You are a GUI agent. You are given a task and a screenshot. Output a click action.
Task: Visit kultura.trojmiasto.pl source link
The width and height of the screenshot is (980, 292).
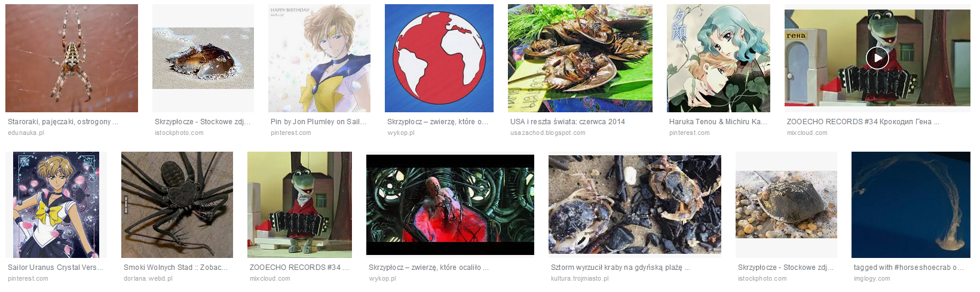pyautogui.click(x=580, y=278)
